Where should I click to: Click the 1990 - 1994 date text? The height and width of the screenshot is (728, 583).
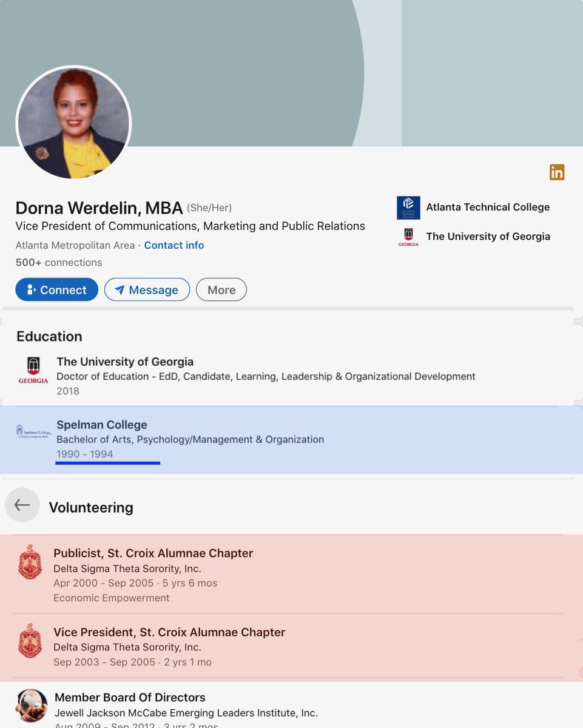click(x=85, y=454)
